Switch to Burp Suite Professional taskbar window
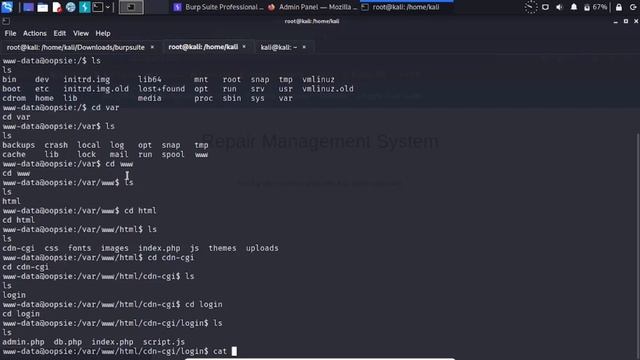Image resolution: width=640 pixels, height=360 pixels. coord(218,7)
